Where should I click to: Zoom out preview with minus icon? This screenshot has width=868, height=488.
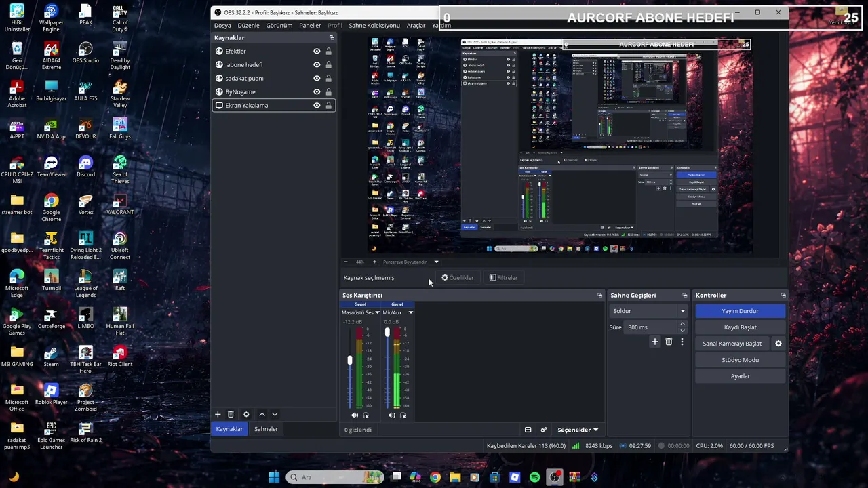click(x=346, y=262)
